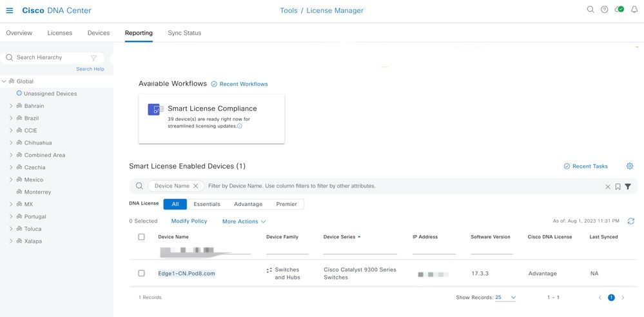This screenshot has width=644, height=317.
Task: Open the hamburger navigation menu
Action: click(x=10, y=10)
